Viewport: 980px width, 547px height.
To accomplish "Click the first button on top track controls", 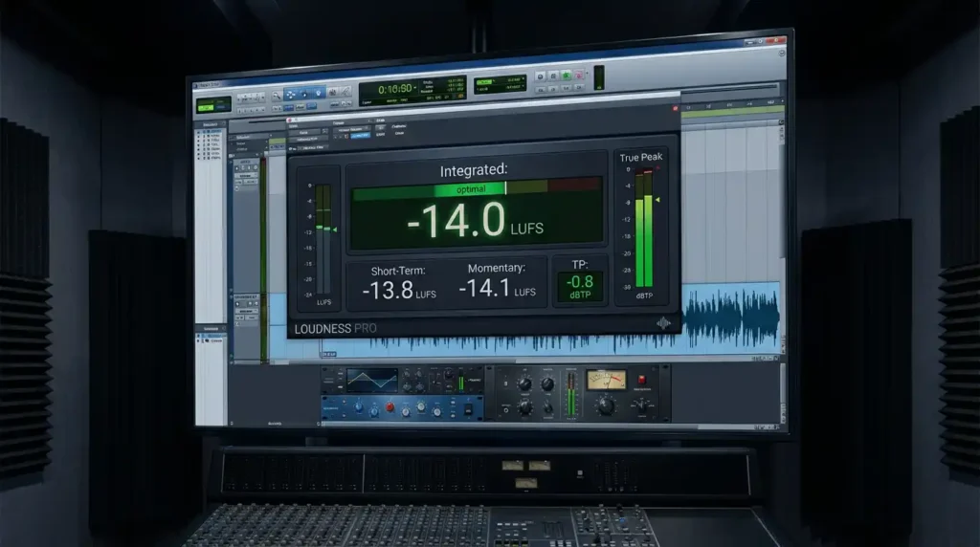I will 237,168.
